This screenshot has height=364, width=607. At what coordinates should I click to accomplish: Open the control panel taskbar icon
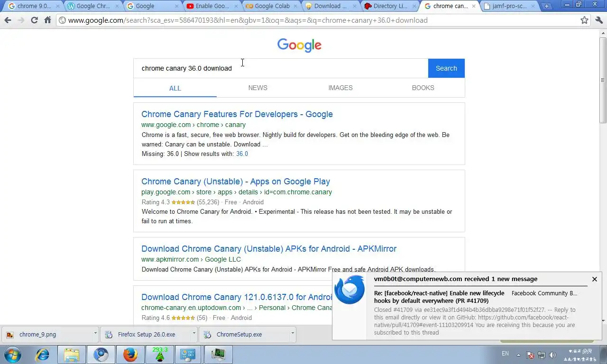[x=188, y=355]
